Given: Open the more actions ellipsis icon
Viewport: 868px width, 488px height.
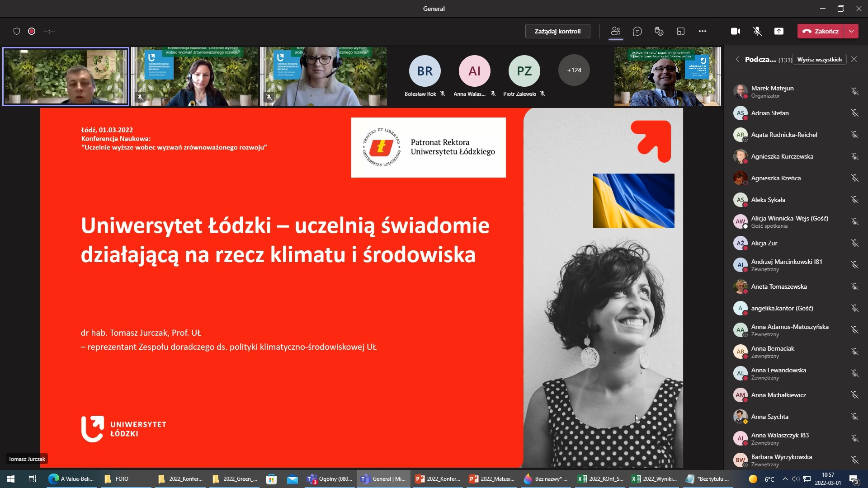Looking at the screenshot, I should pyautogui.click(x=703, y=31).
